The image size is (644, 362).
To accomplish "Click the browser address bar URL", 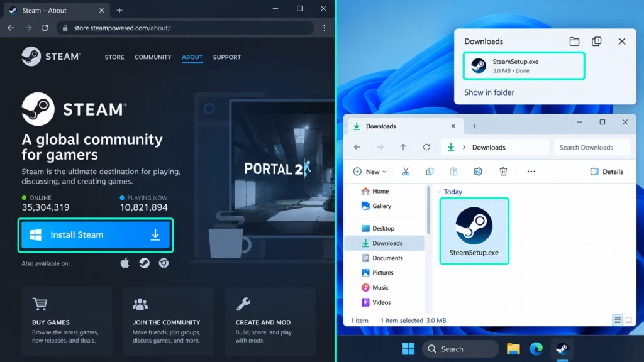I will tap(122, 28).
